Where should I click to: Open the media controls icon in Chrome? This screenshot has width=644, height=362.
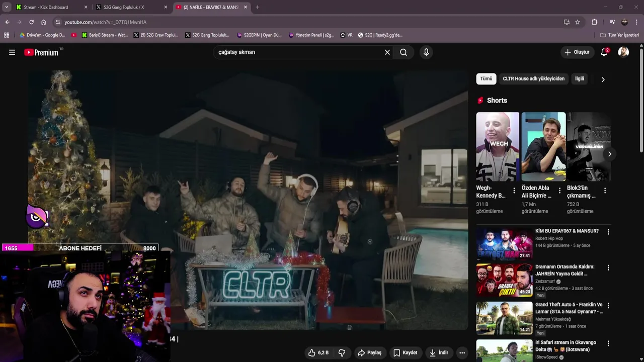pyautogui.click(x=612, y=22)
